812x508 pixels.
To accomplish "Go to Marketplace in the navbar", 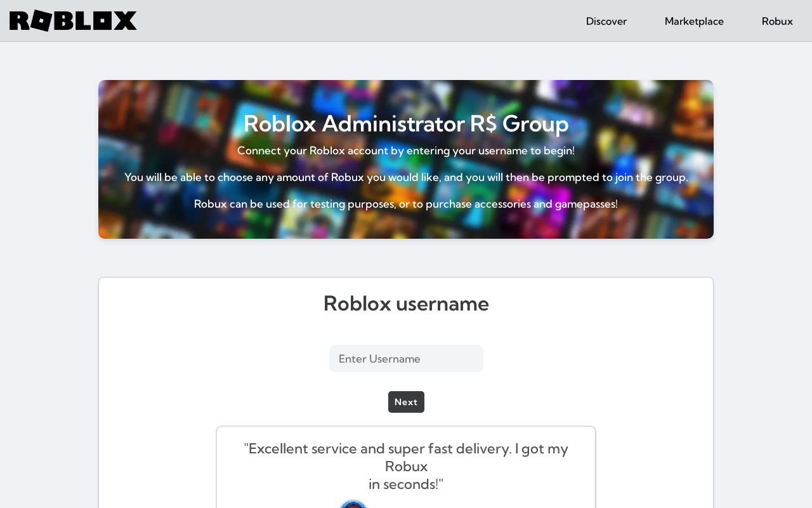I will tap(694, 21).
